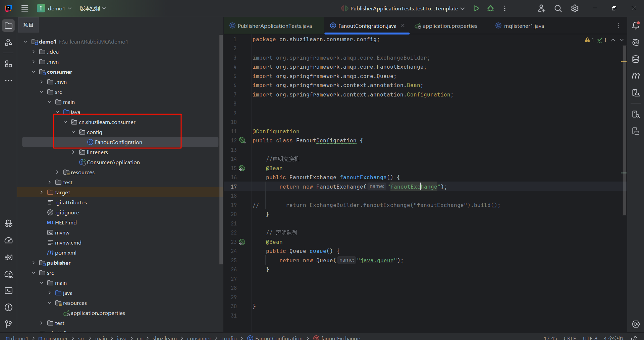This screenshot has width=644, height=340.
Task: Open Notifications bell icon
Action: [636, 26]
